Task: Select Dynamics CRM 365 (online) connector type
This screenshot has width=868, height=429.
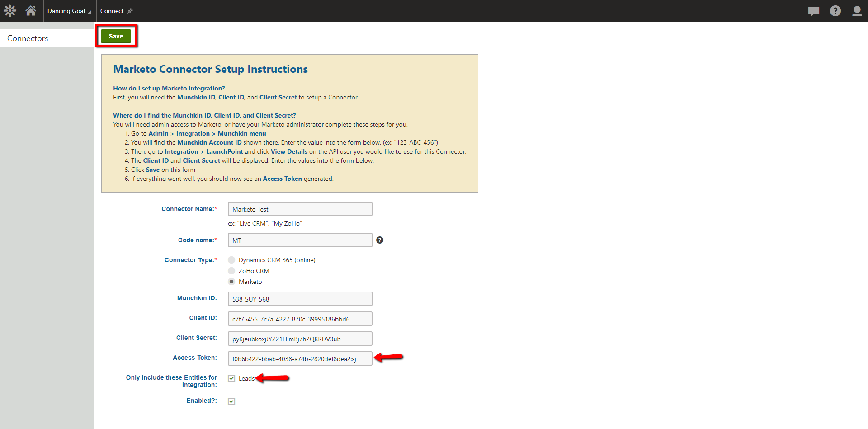Action: [x=231, y=260]
